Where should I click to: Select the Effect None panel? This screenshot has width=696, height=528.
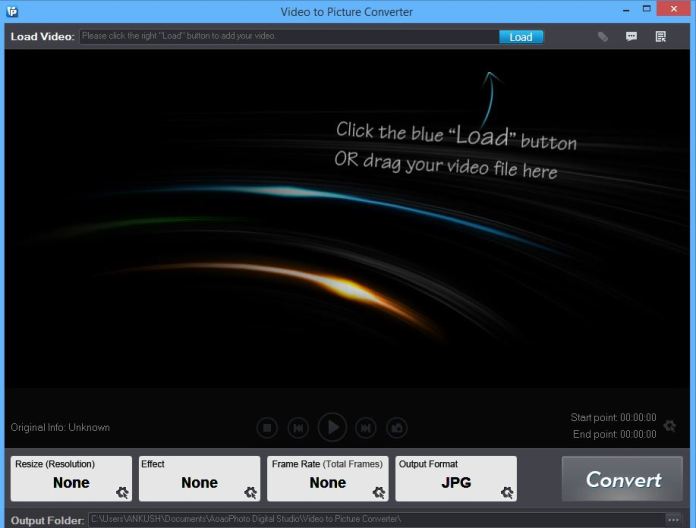[x=199, y=479]
